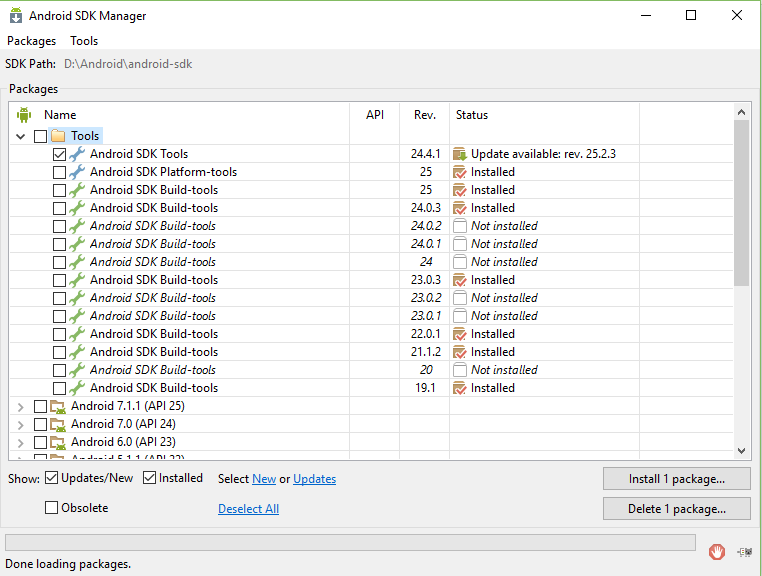Check Build-tools rev 20 checkbox

59,370
